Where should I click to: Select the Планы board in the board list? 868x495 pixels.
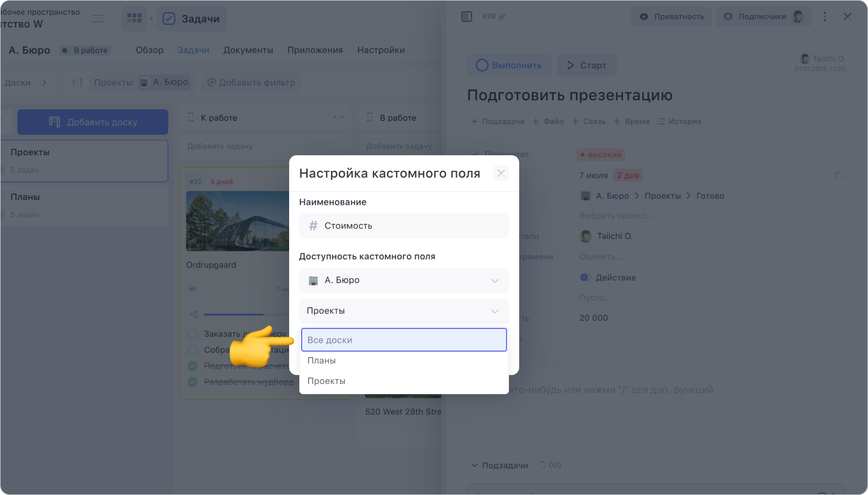(x=84, y=205)
